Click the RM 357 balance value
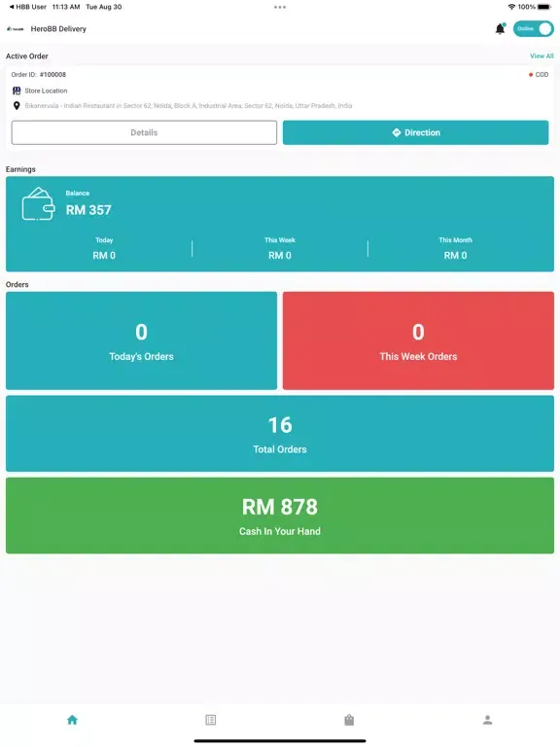560x747 pixels. pos(88,210)
